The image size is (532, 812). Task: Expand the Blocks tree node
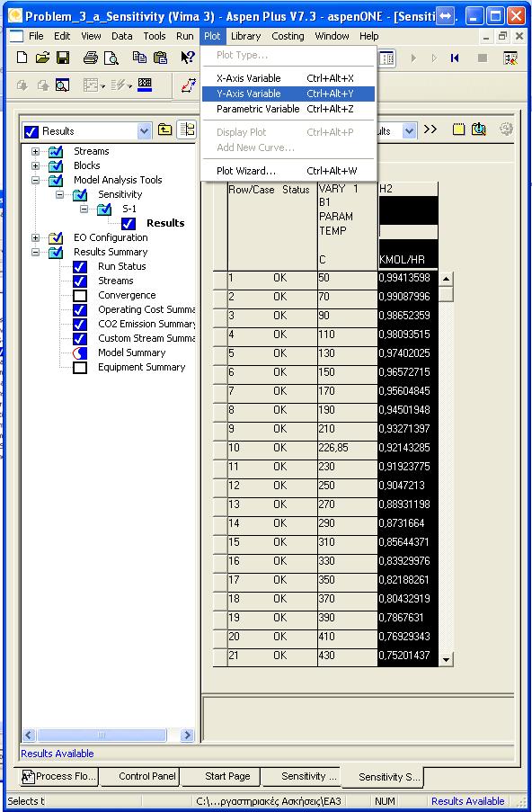point(35,165)
